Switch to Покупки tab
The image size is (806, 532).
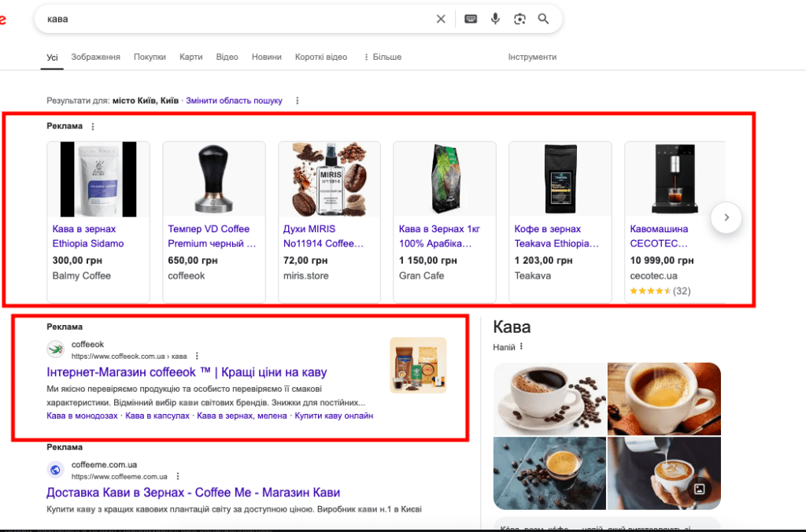pyautogui.click(x=150, y=57)
